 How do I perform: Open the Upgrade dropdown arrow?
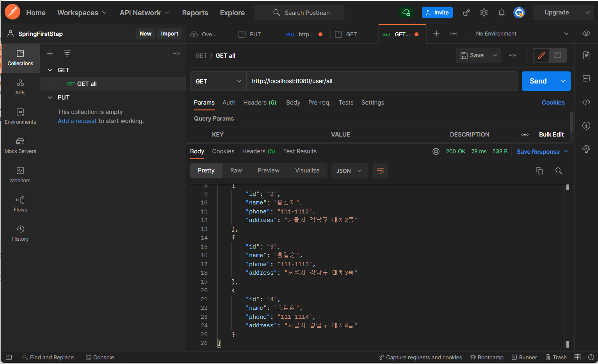[588, 12]
